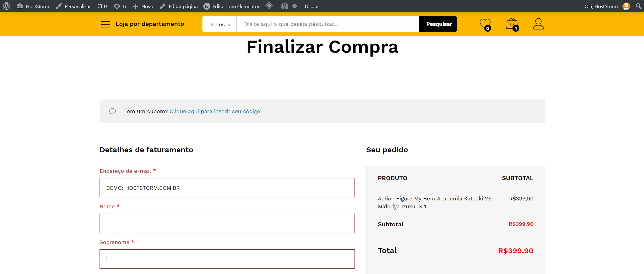Open the comments icon showing 0
Image resolution: width=644 pixels, height=274 pixels.
pos(101,6)
